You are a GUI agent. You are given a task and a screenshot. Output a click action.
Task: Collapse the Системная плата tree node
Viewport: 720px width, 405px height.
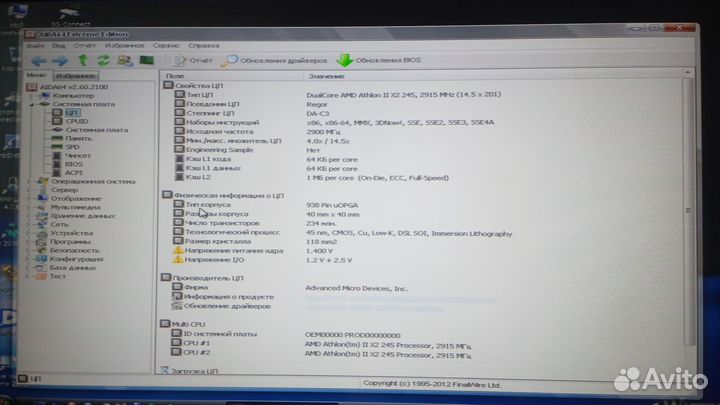[x=30, y=104]
